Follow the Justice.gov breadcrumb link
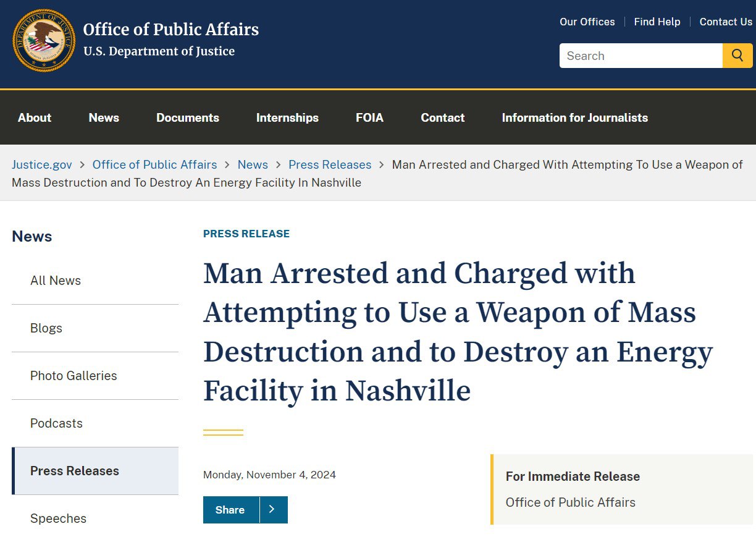Viewport: 756px width, 542px height. click(x=42, y=164)
